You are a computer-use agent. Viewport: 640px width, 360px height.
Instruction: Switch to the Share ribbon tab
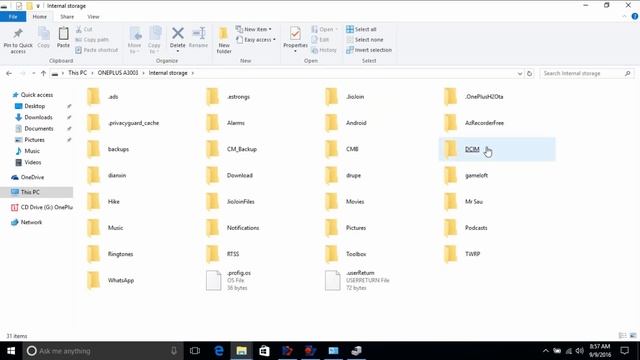67,17
